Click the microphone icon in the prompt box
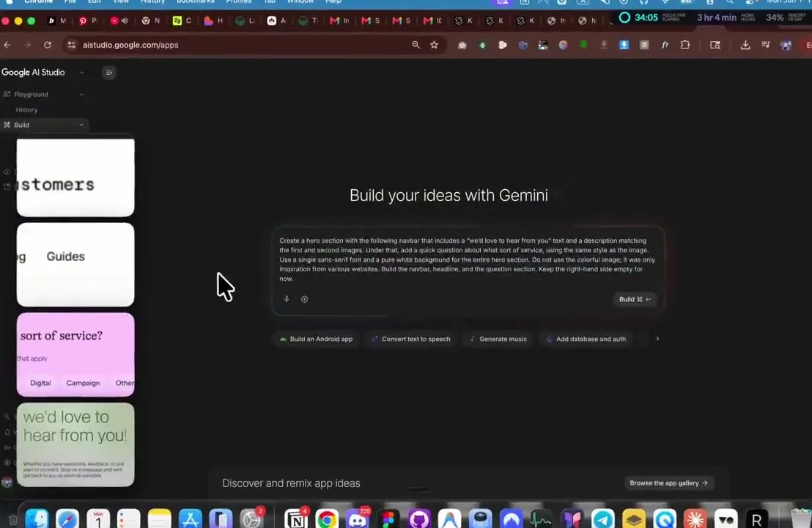Viewport: 812px width, 528px height. click(287, 299)
